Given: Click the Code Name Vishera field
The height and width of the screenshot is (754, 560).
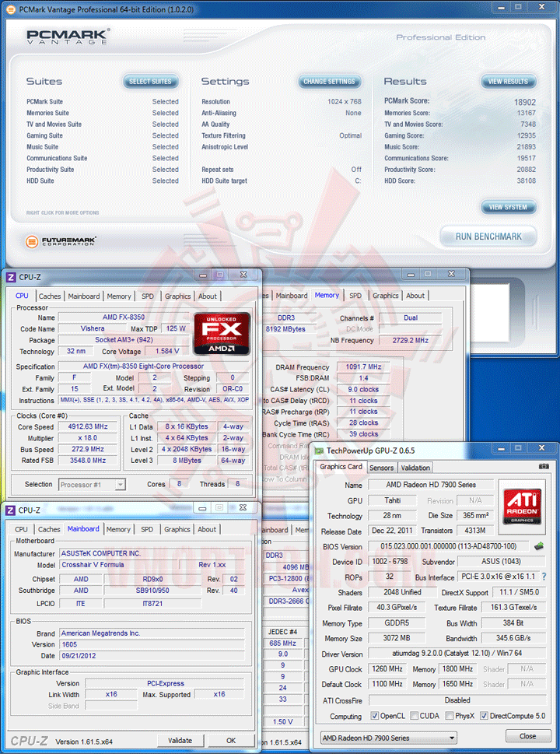Looking at the screenshot, I should (93, 328).
